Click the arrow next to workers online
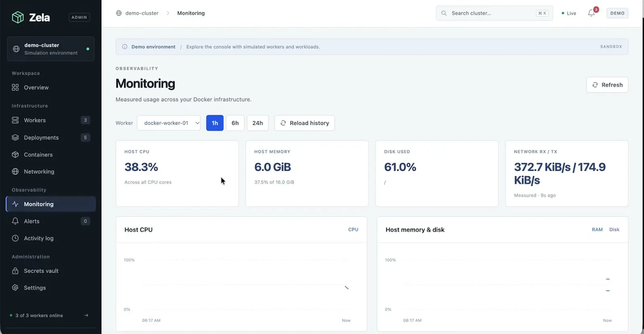This screenshot has height=334, width=644. [x=86, y=316]
